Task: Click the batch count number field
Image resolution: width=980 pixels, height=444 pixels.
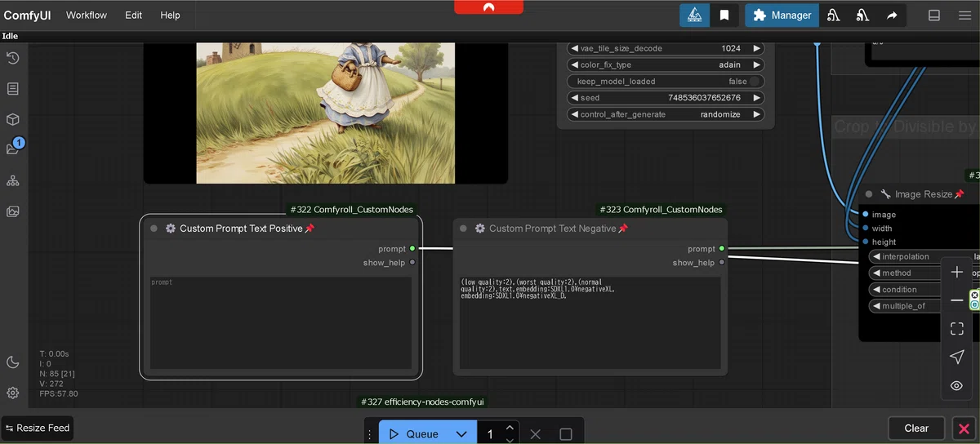Action: pyautogui.click(x=490, y=434)
